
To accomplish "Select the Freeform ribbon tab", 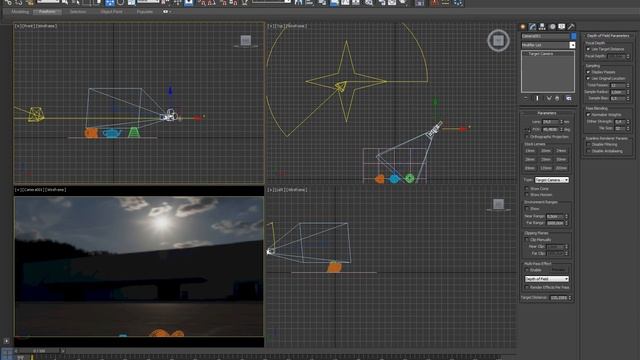I will [x=47, y=12].
